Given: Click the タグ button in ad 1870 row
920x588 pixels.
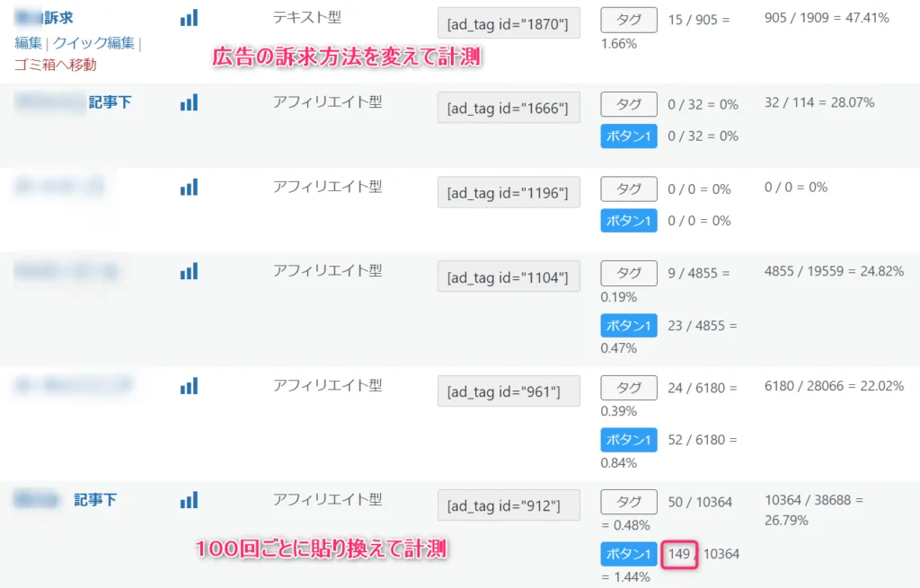Looking at the screenshot, I should [x=628, y=20].
